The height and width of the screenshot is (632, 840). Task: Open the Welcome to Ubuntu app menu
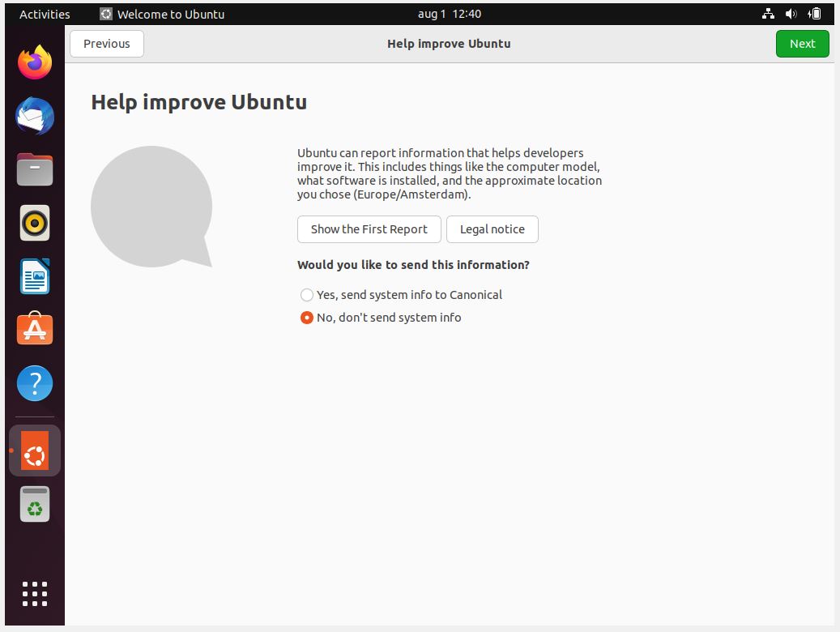[x=162, y=14]
